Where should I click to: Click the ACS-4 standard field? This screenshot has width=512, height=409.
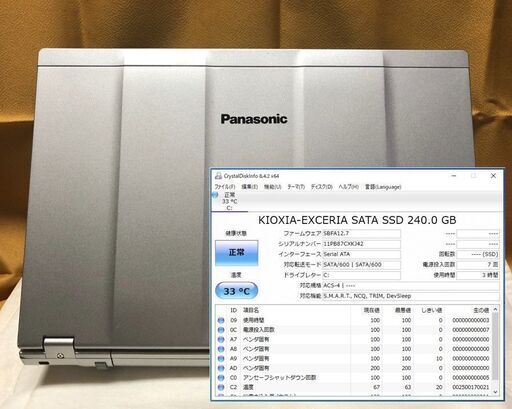[x=411, y=286]
